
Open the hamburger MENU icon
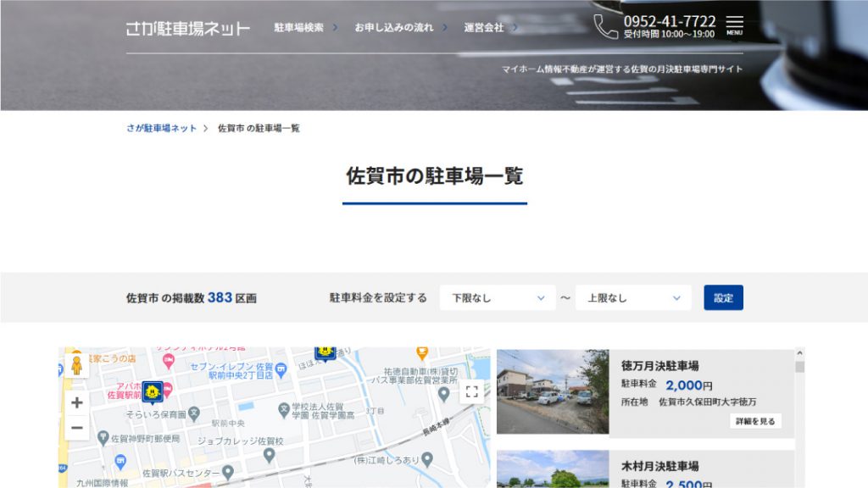click(734, 25)
